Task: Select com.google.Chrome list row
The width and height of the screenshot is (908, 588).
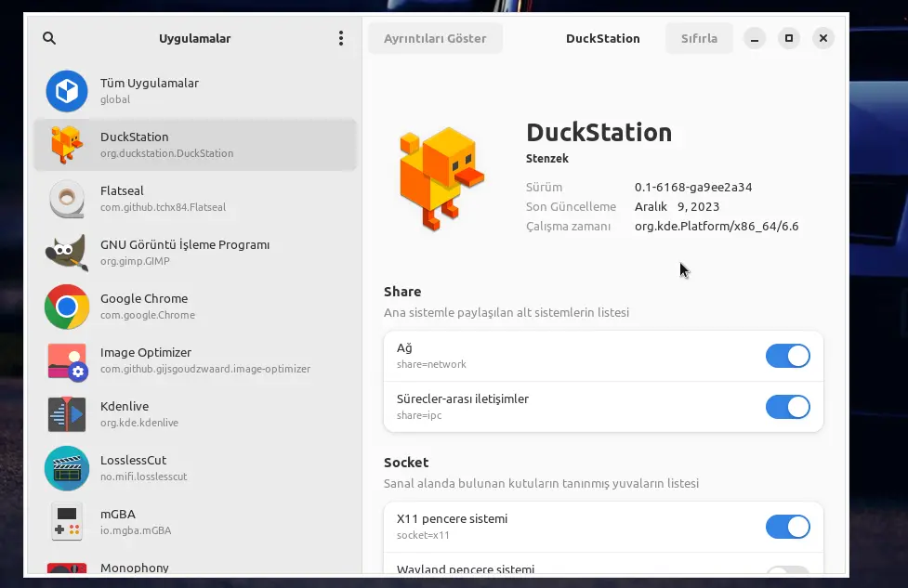Action: pos(195,307)
